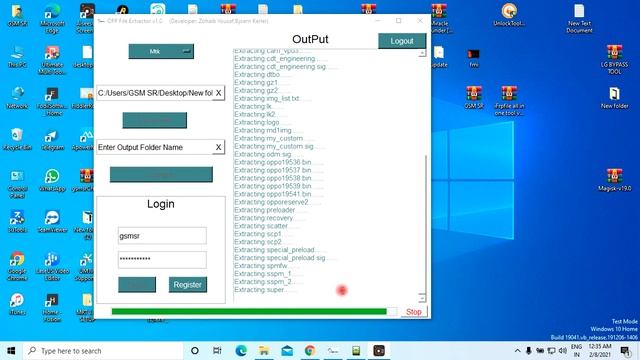Open File Explorer from the taskbar
Screen dimensions: 640x360
click(x=264, y=351)
